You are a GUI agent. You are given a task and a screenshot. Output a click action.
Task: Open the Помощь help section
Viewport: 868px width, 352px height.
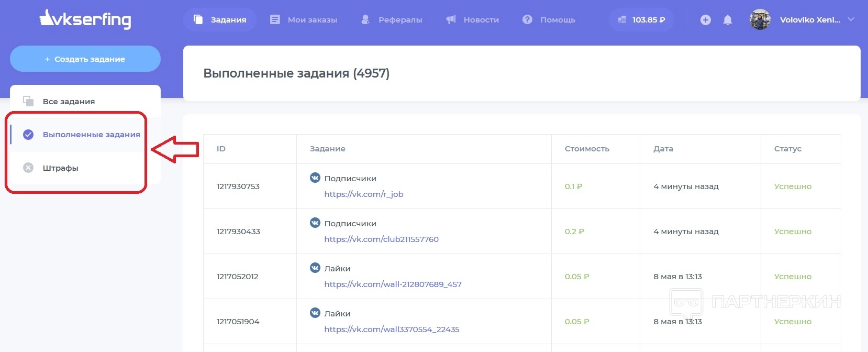(x=549, y=20)
